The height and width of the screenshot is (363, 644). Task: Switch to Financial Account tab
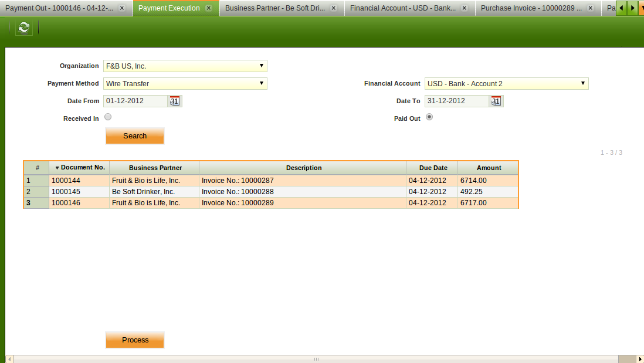tap(402, 8)
